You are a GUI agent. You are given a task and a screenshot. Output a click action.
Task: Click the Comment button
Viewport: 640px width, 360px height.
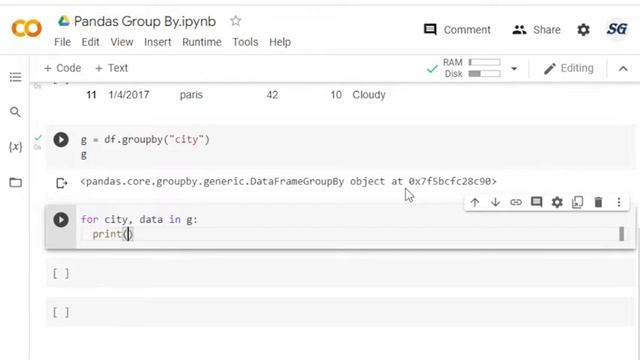[457, 30]
